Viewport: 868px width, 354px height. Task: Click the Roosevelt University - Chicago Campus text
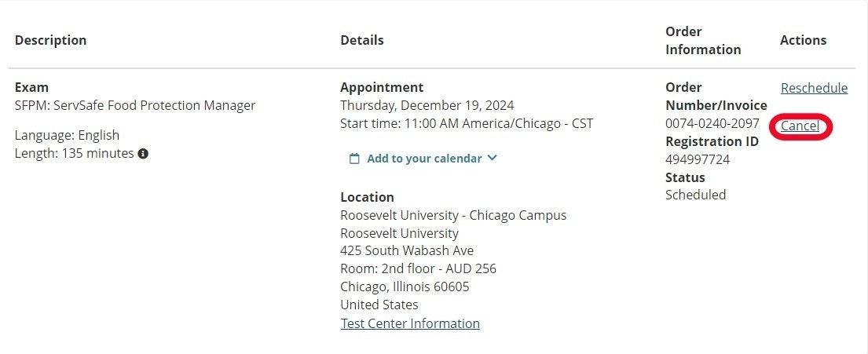[453, 215]
